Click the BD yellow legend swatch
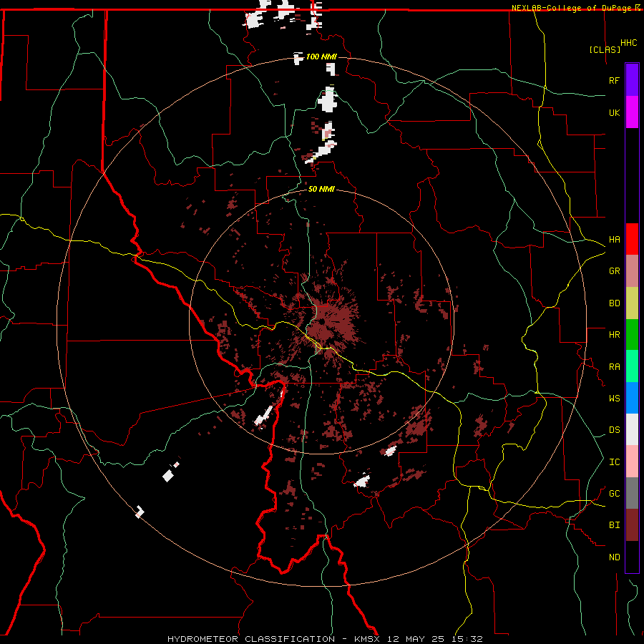Viewport: 644px width, 644px height. point(632,303)
